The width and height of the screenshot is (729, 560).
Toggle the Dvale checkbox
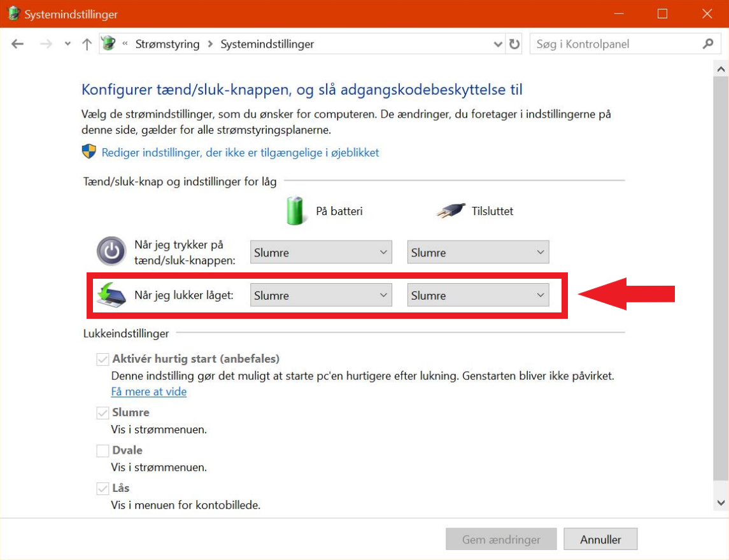click(x=103, y=451)
